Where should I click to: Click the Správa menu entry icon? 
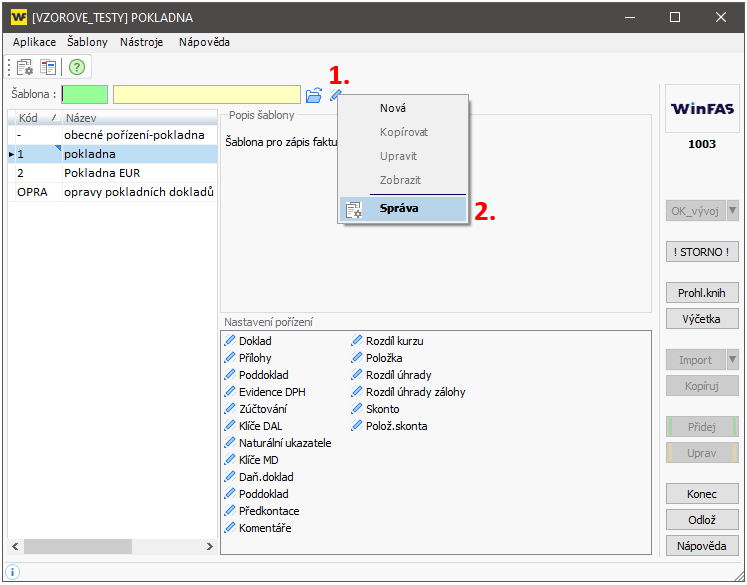353,210
